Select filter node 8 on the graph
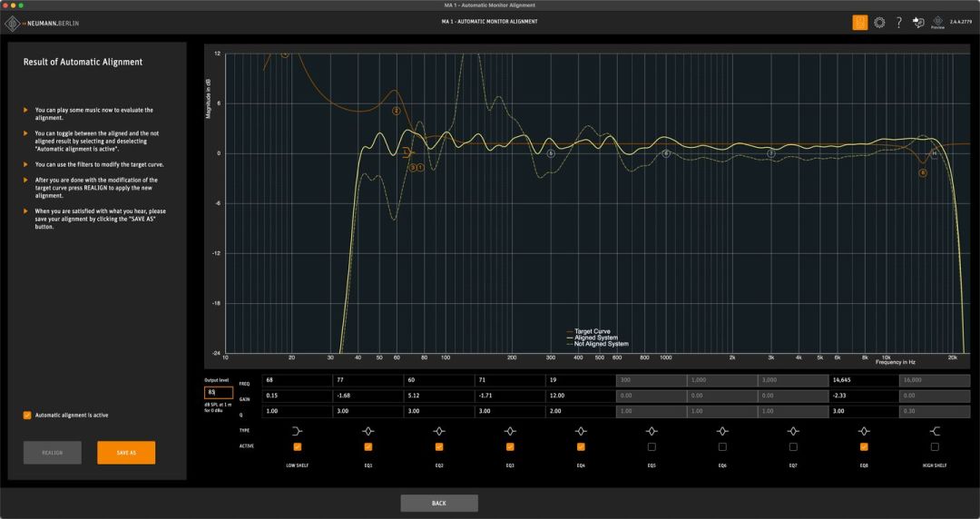The height and width of the screenshot is (519, 980). (x=923, y=172)
